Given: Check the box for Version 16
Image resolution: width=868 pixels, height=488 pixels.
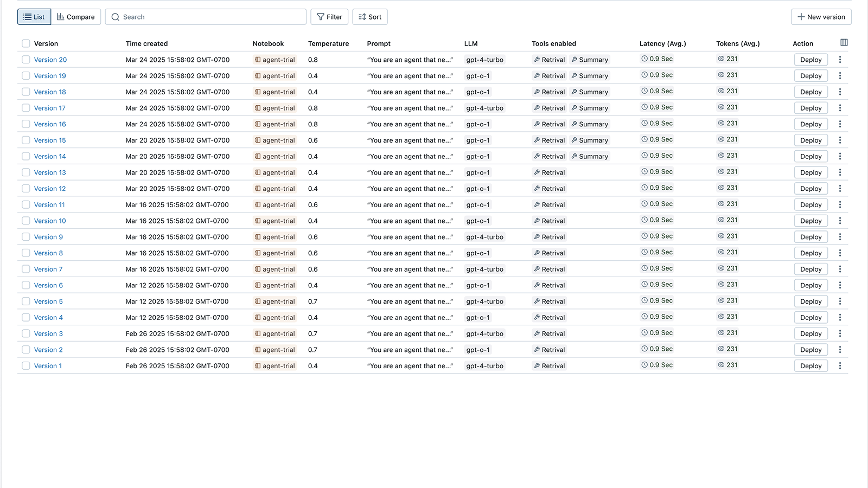Looking at the screenshot, I should point(26,124).
